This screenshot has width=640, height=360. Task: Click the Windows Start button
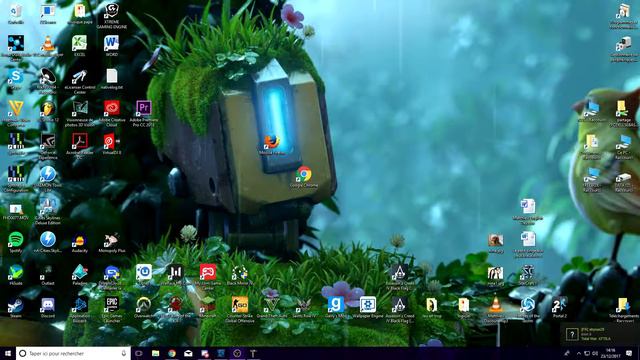[8, 353]
